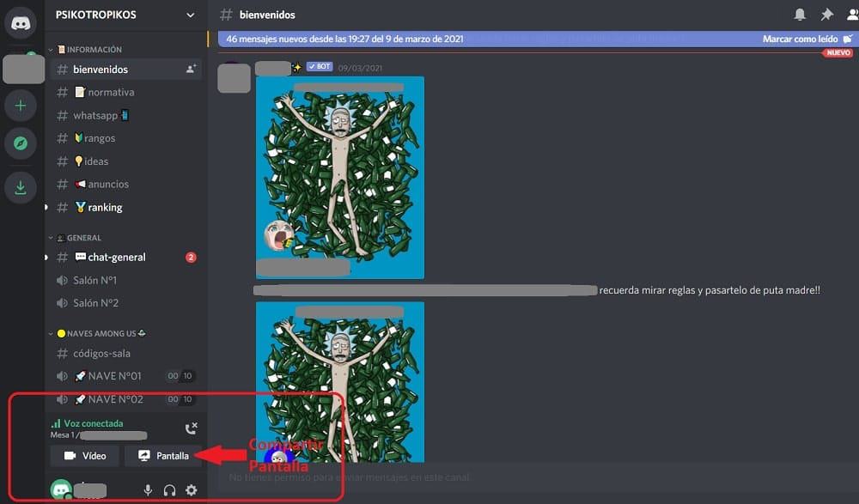
Task: Open the second Rick welcome image
Action: (x=340, y=382)
